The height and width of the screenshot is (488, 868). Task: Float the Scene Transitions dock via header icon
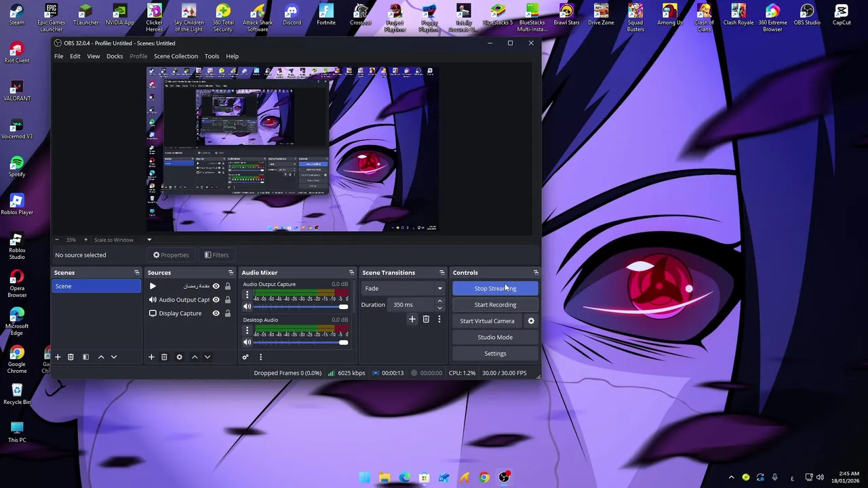441,272
